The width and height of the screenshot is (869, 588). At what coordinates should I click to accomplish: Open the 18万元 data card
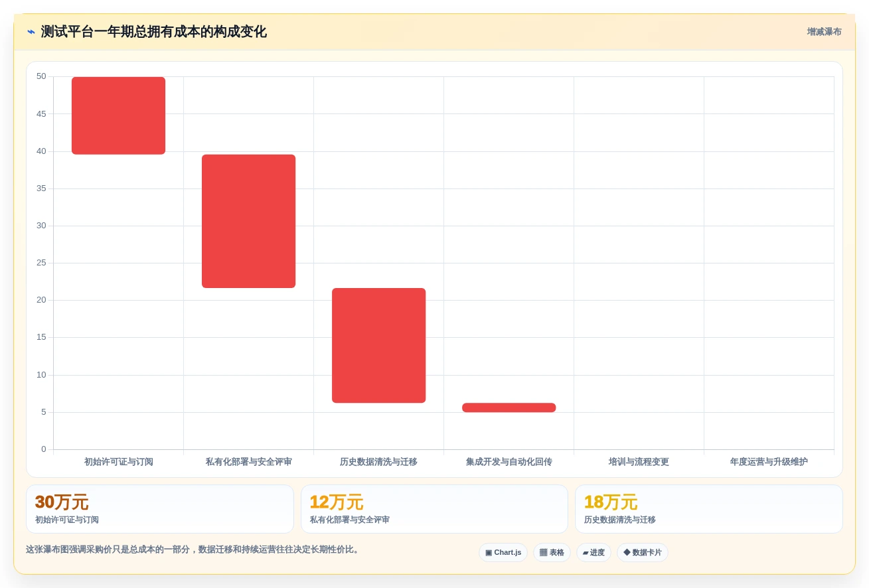[708, 509]
